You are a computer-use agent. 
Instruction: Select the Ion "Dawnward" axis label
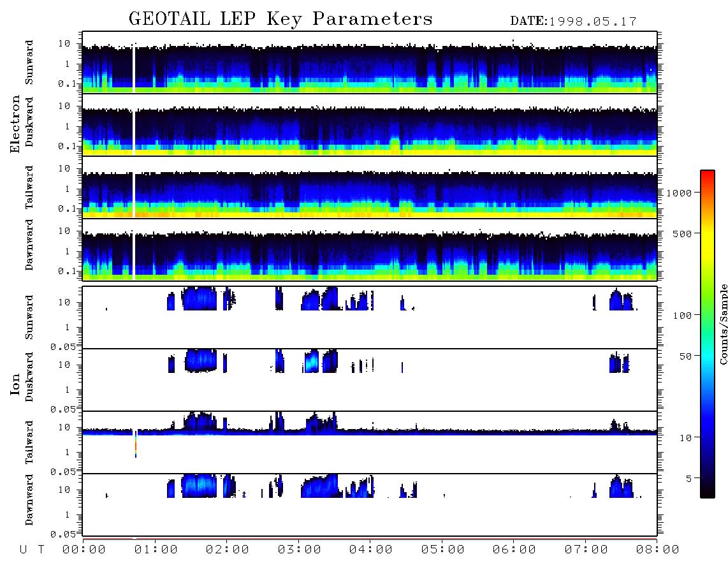29,500
